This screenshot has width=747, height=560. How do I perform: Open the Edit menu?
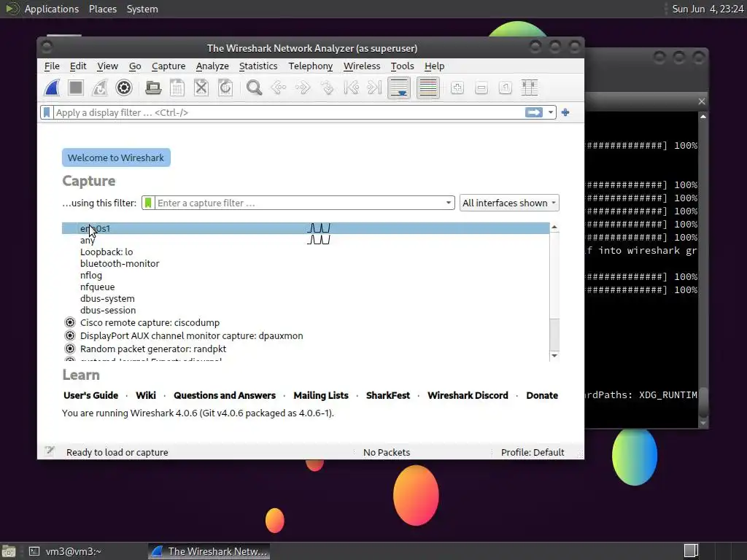click(x=78, y=66)
